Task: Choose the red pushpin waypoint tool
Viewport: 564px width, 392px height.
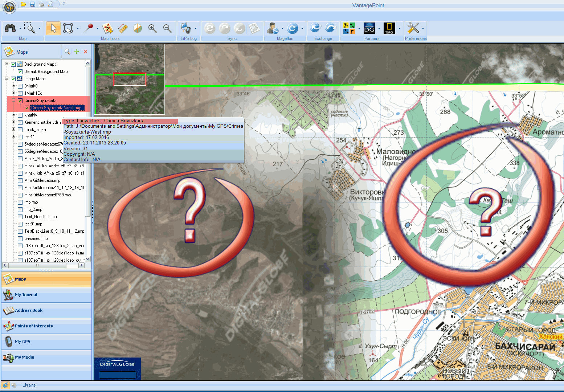Action: (x=88, y=28)
